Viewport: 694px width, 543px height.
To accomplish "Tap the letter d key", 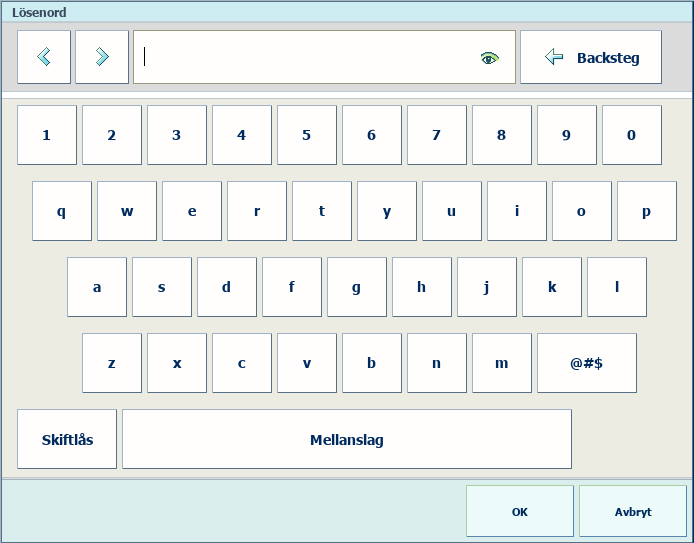I will point(227,287).
